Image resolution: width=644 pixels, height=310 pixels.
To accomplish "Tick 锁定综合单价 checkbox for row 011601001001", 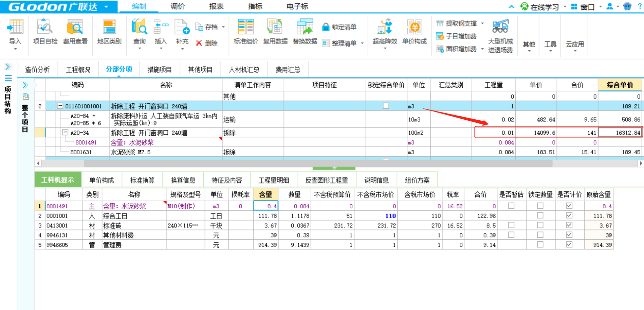I will (386, 106).
